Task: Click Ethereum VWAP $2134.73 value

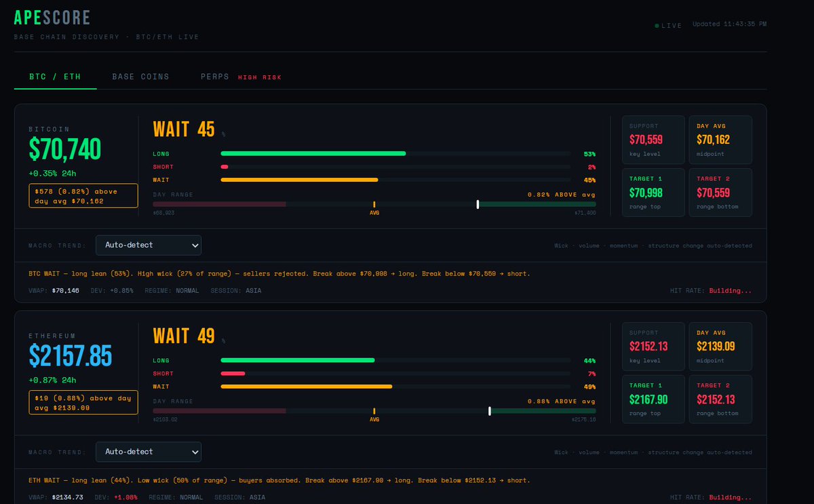Action: point(68,497)
